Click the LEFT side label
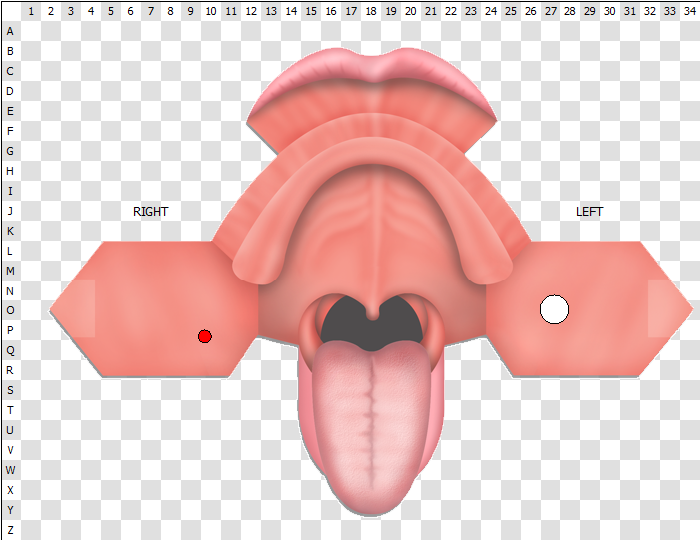The image size is (700, 540). [x=589, y=212]
